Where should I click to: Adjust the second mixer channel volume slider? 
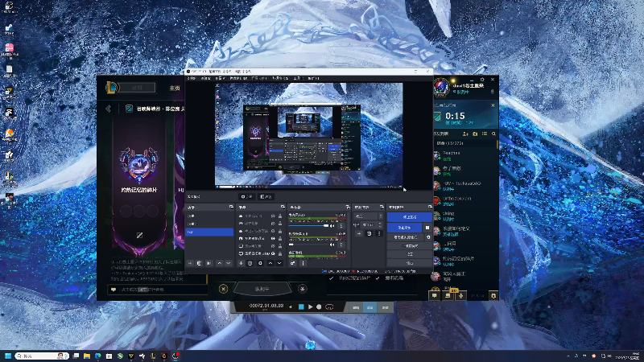308,245
